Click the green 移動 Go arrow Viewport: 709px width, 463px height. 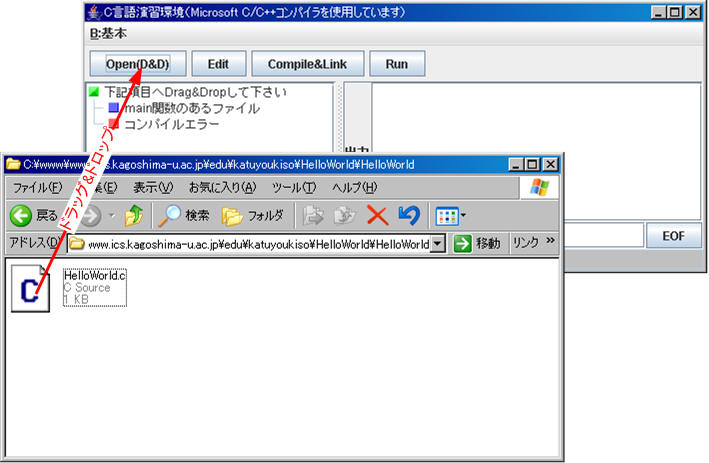462,243
